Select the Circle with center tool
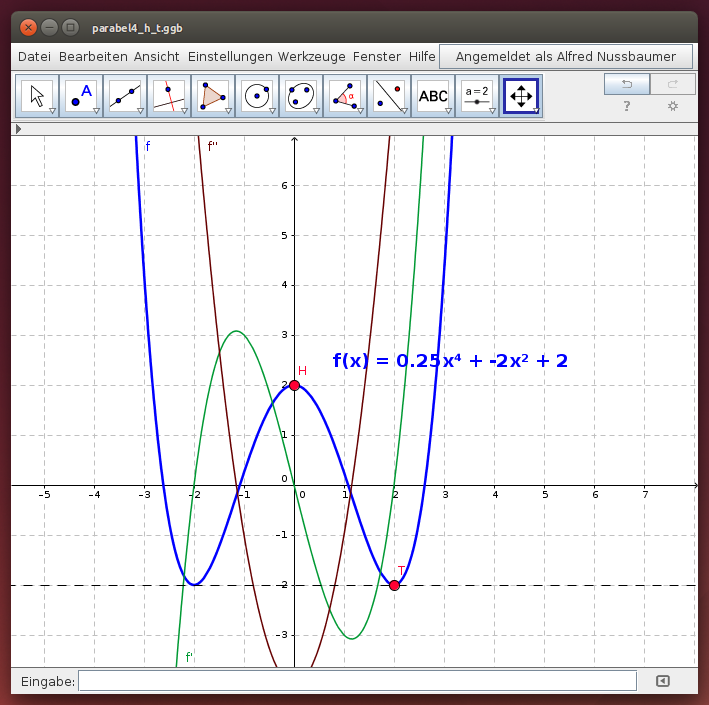 [257, 96]
